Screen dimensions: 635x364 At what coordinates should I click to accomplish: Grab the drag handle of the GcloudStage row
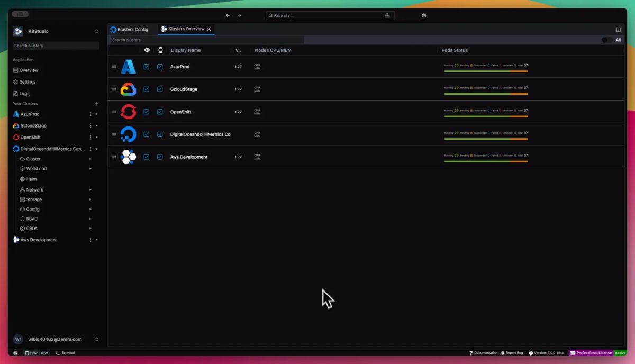pos(114,89)
